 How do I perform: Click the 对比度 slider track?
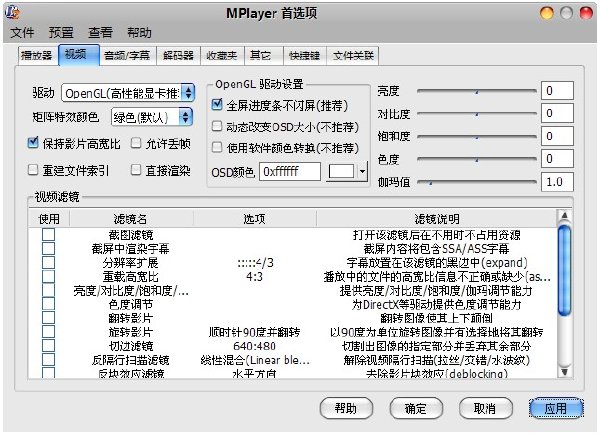point(476,114)
